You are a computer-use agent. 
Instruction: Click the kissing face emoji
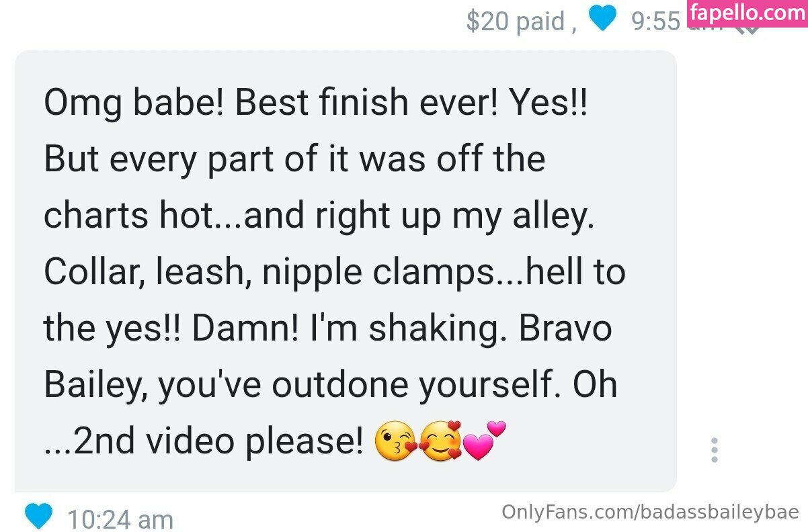395,442
